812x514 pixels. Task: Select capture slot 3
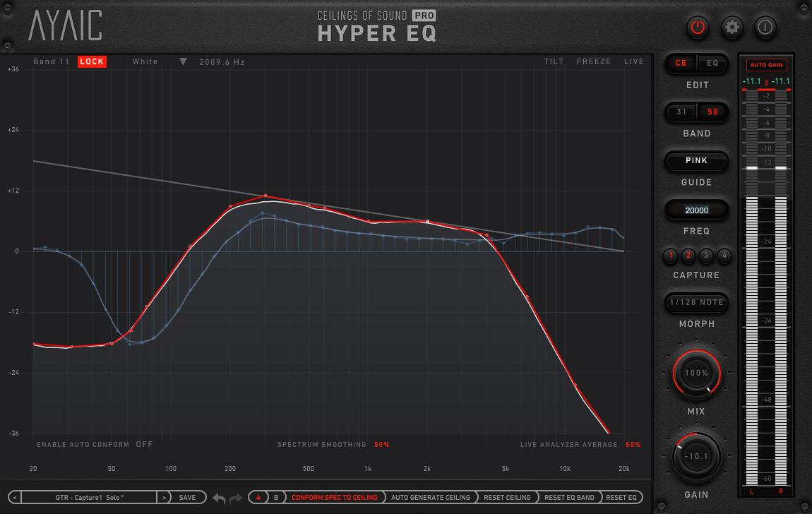click(706, 256)
